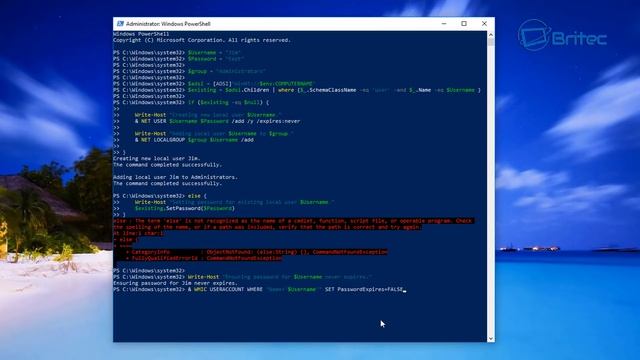Image resolution: width=640 pixels, height=360 pixels.
Task: Maximize the PowerShell window
Action: [464, 24]
